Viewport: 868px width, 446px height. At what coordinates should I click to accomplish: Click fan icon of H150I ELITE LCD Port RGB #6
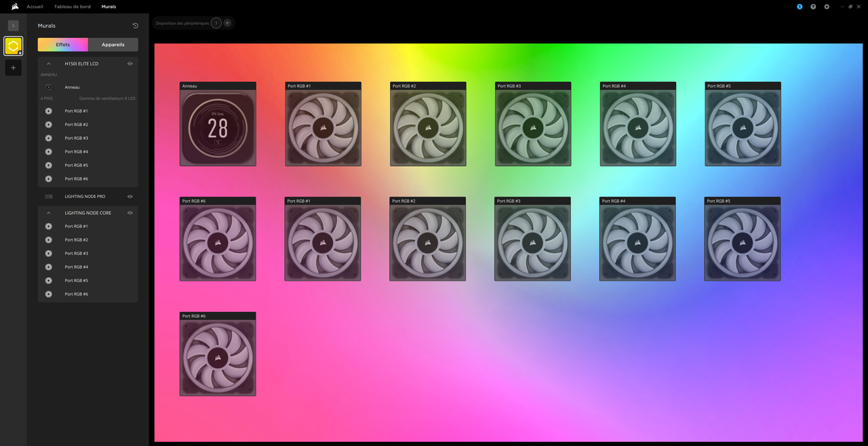pyautogui.click(x=48, y=178)
